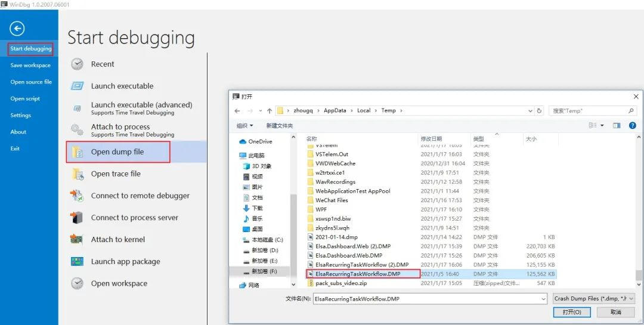Click the Open workspace clock icon
The width and height of the screenshot is (644, 325).
click(x=77, y=283)
